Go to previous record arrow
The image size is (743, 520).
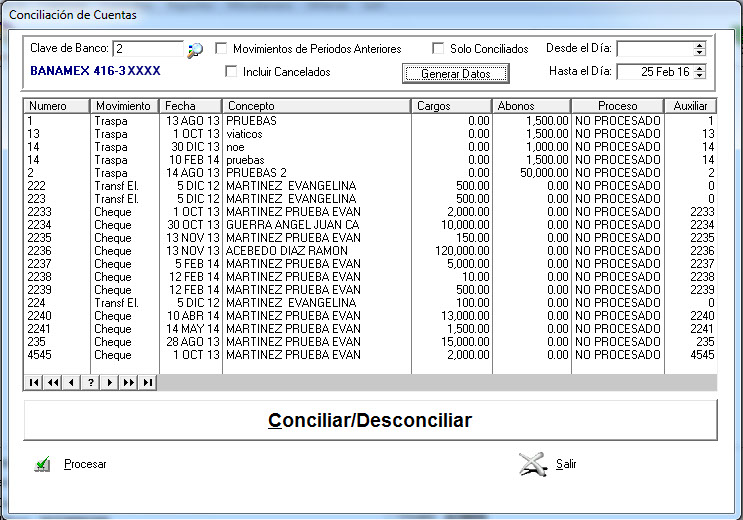71,382
